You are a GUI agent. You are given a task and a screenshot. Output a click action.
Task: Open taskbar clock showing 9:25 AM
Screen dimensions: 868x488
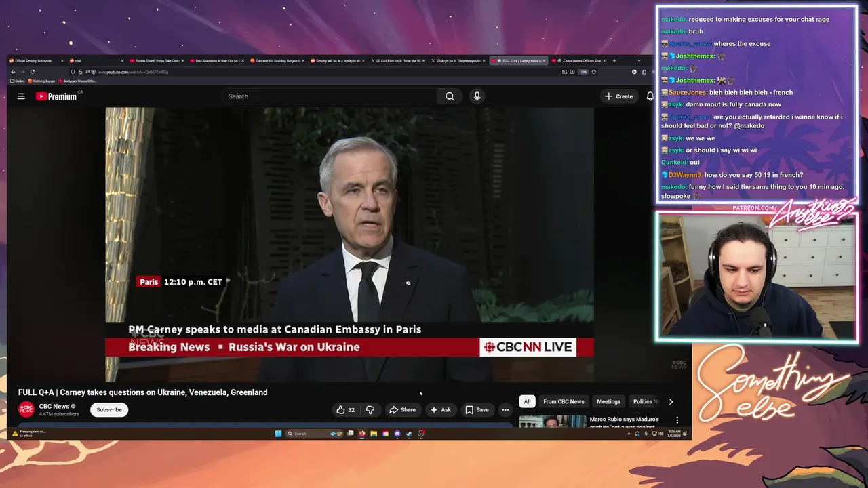pyautogui.click(x=673, y=434)
